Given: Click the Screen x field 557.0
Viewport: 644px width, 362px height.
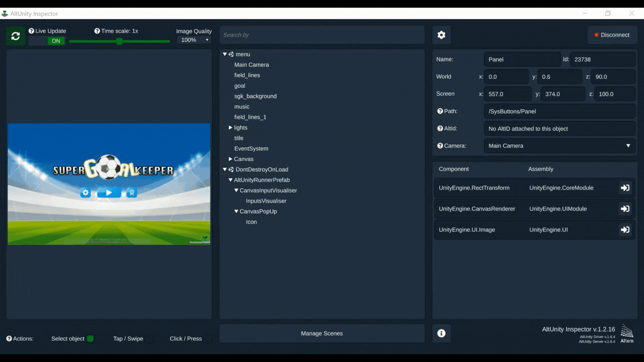Looking at the screenshot, I should (x=508, y=94).
